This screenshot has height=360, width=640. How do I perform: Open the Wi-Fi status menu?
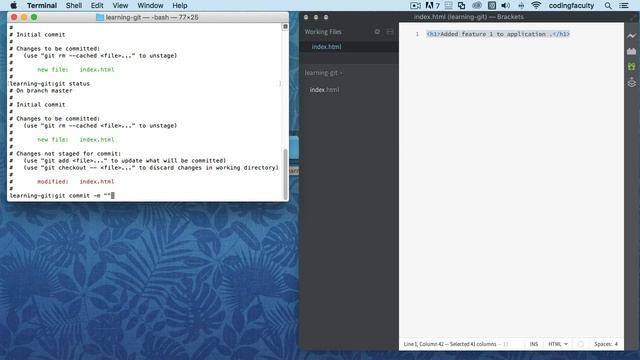coord(536,5)
